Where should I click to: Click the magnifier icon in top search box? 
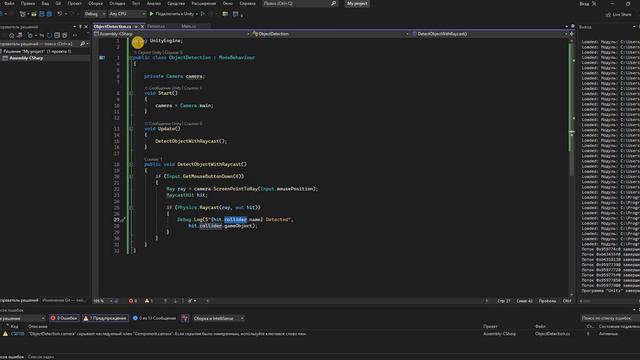tap(333, 4)
